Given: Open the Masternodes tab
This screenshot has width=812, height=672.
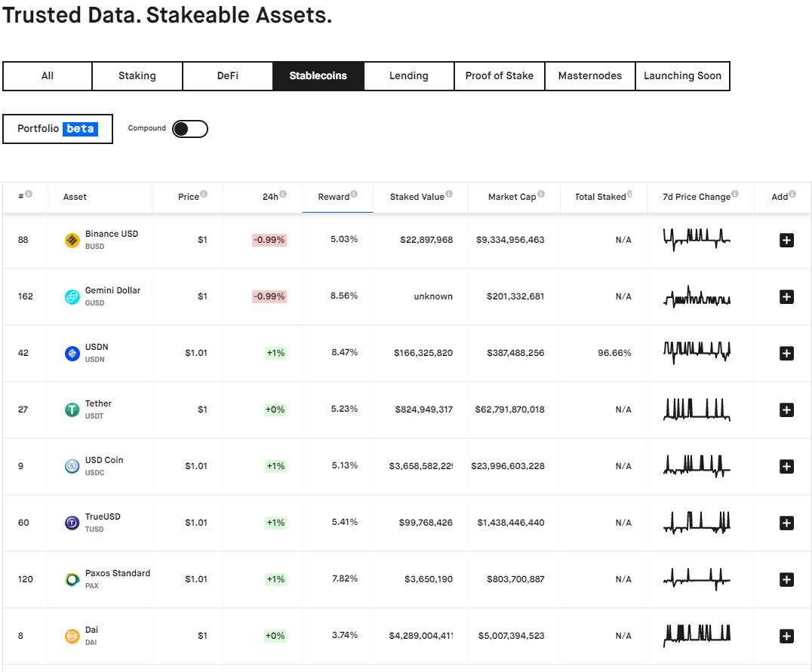Looking at the screenshot, I should pyautogui.click(x=590, y=76).
